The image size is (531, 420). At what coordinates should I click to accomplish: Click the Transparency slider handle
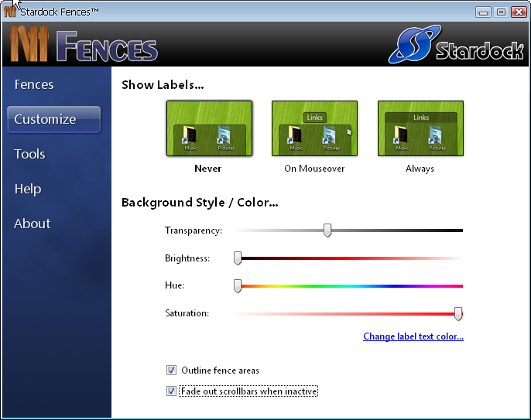tap(327, 230)
